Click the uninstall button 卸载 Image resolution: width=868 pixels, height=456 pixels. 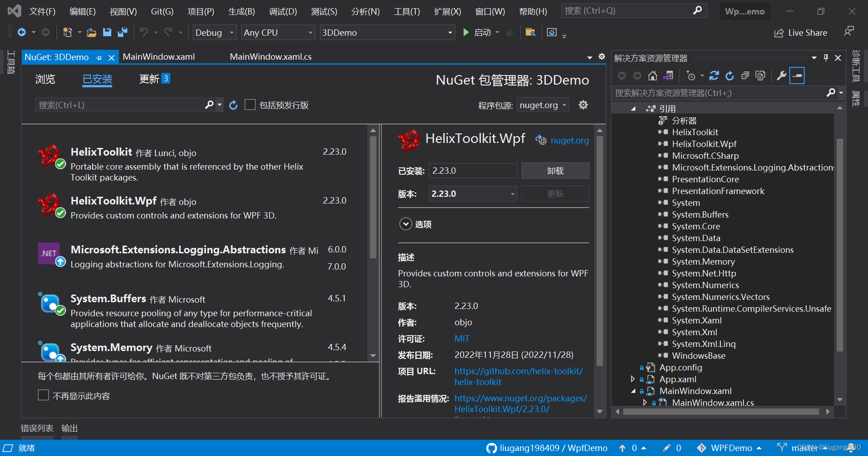(x=555, y=171)
